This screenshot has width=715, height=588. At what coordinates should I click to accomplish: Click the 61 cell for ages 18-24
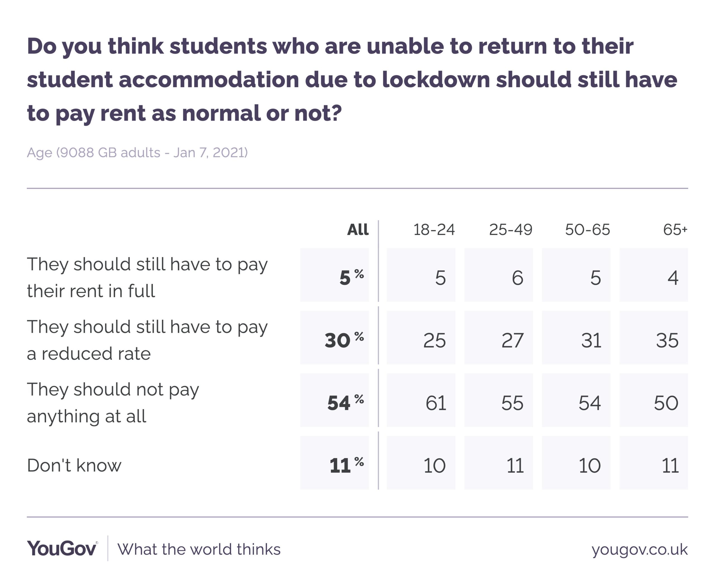click(421, 400)
